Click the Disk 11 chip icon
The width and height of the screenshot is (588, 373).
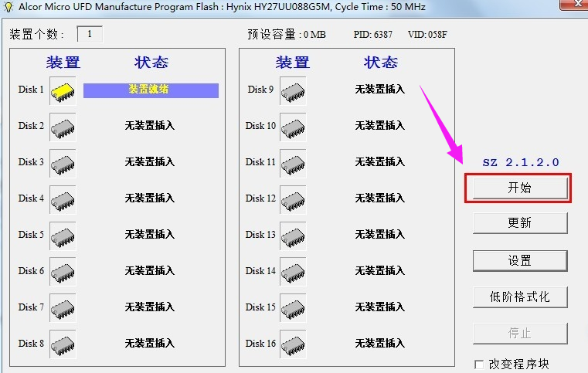293,163
